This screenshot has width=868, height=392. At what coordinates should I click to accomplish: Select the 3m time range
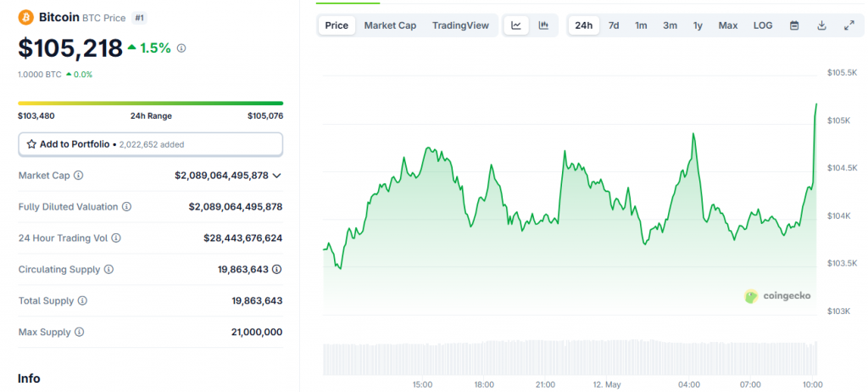[670, 25]
